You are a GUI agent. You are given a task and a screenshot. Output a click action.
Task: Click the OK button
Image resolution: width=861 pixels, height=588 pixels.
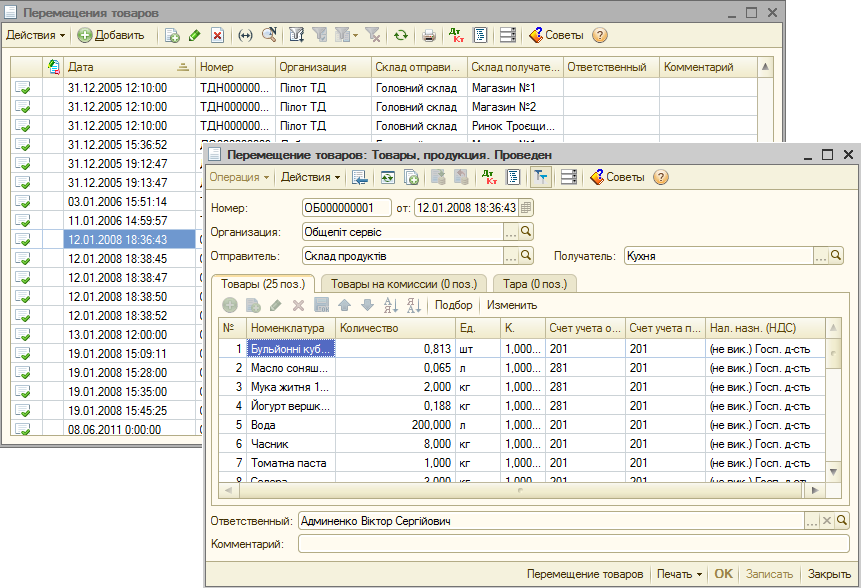click(723, 574)
